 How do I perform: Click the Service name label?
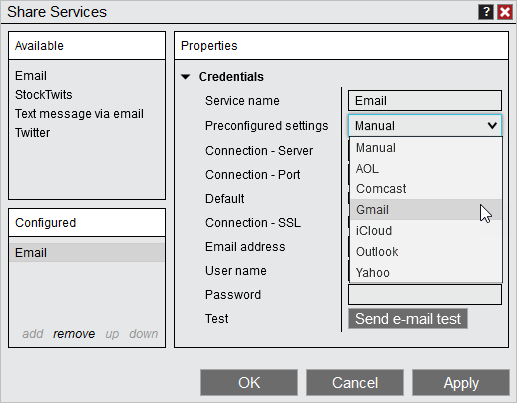click(x=242, y=101)
